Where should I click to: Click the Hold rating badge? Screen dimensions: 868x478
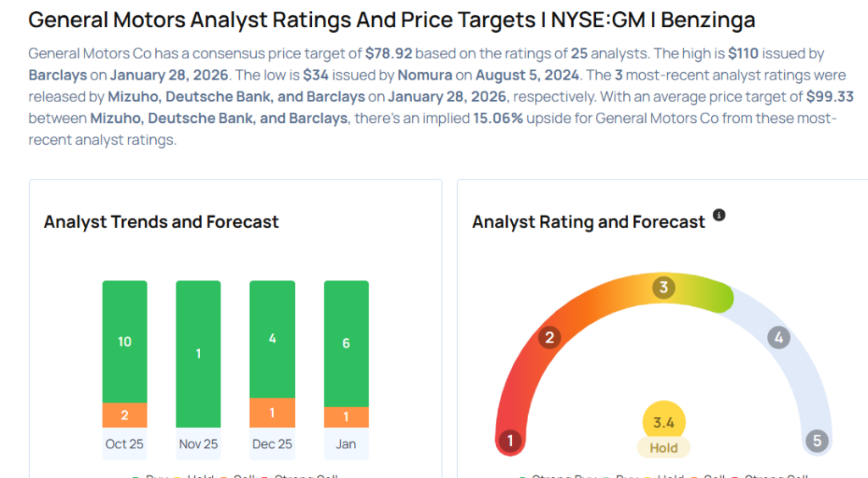pos(664,447)
